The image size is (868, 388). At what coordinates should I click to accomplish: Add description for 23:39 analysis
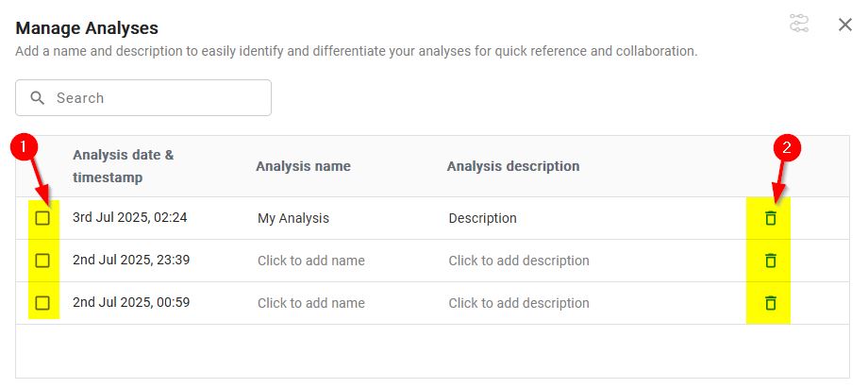coord(519,261)
